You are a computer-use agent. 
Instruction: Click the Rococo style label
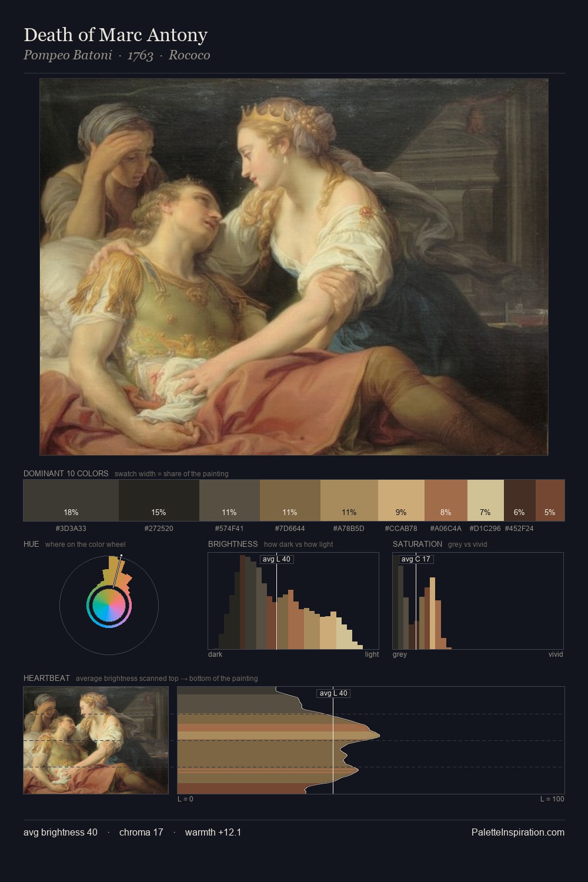189,55
